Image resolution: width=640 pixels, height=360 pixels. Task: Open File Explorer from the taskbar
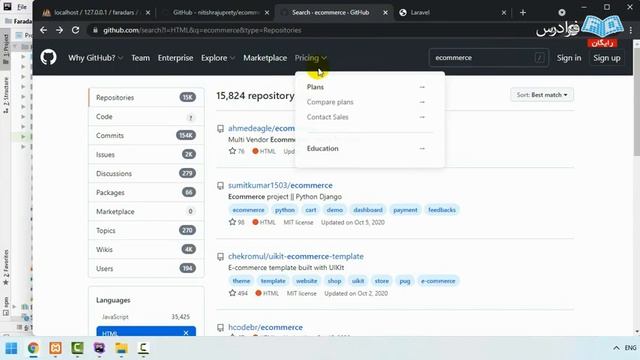point(121,348)
